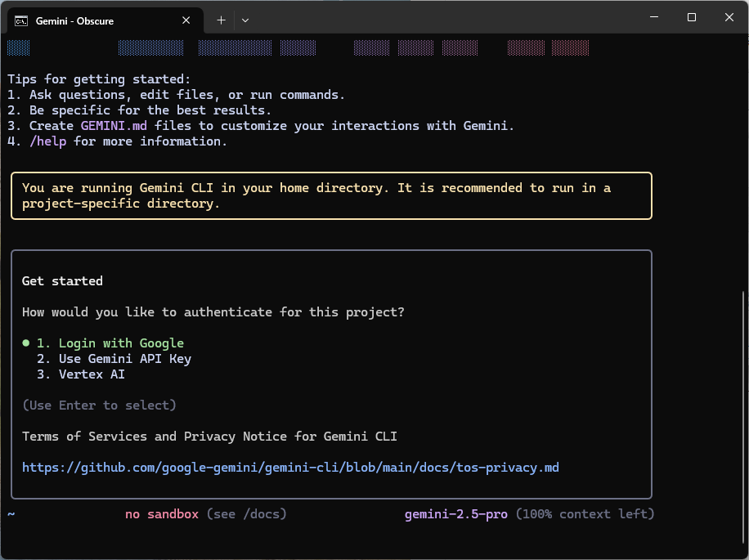Choose the Vertex AI authentication option
Screen dimensions: 749x560
click(81, 374)
